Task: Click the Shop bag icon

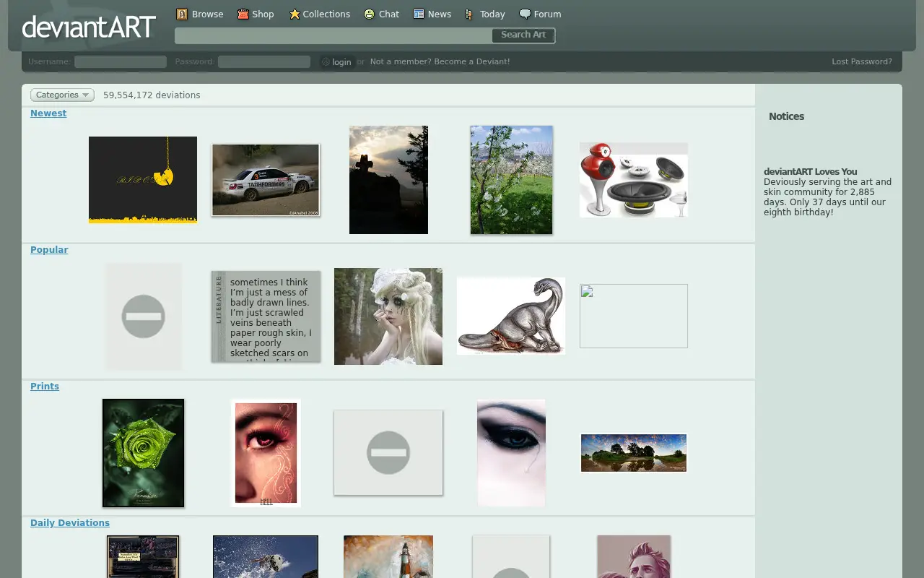Action: 243,14
